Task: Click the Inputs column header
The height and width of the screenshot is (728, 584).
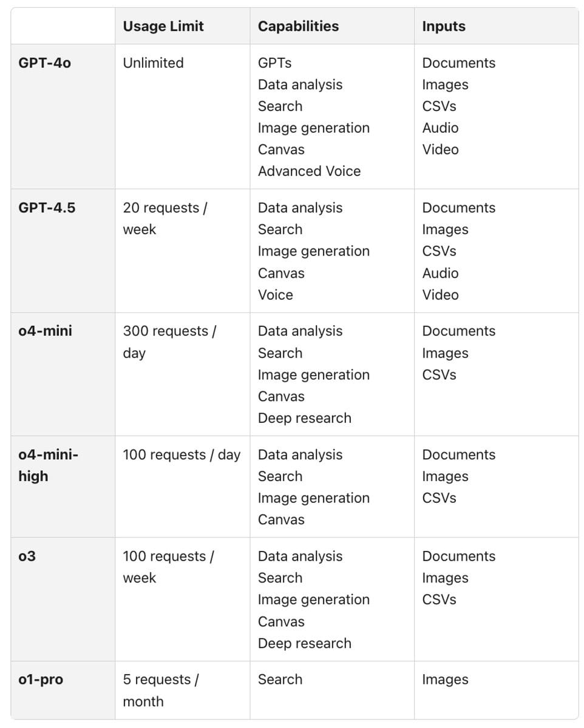Action: 444,27
